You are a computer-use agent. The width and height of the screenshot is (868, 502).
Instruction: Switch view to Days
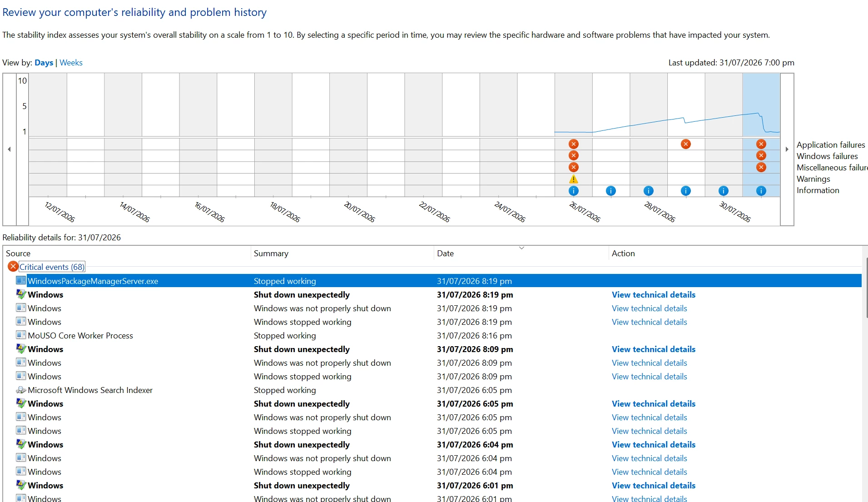(x=44, y=63)
